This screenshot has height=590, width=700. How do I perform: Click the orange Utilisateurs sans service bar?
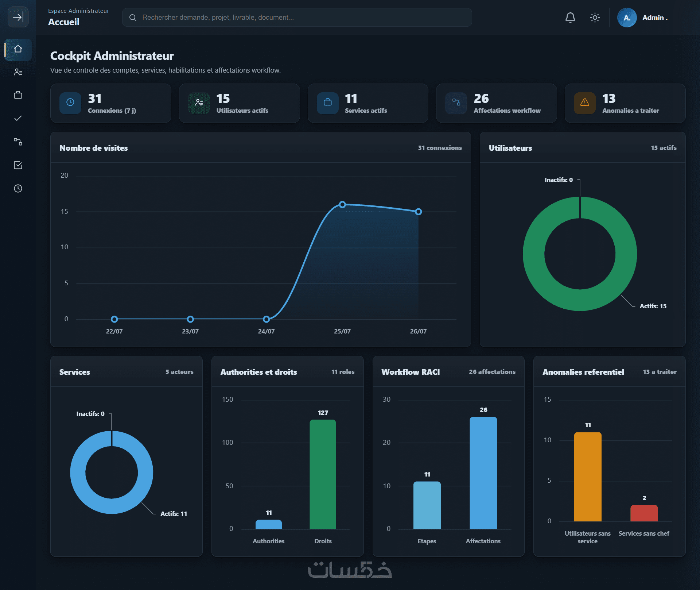588,477
